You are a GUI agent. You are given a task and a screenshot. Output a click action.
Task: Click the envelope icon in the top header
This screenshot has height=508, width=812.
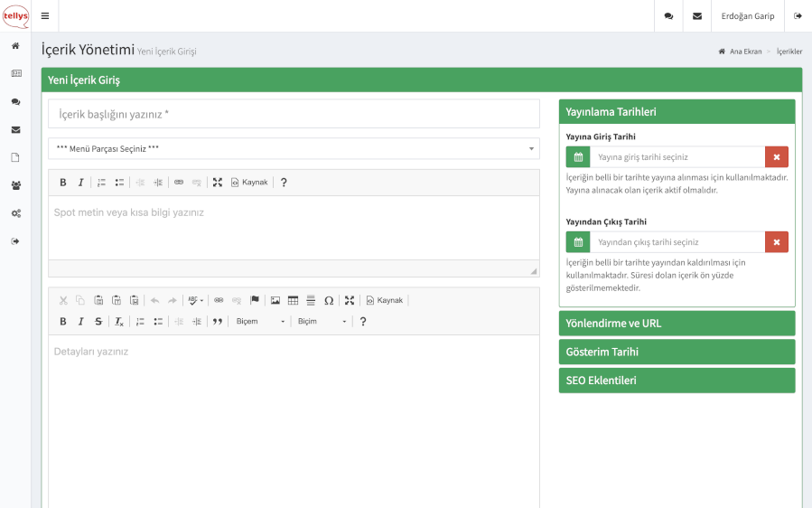[696, 16]
